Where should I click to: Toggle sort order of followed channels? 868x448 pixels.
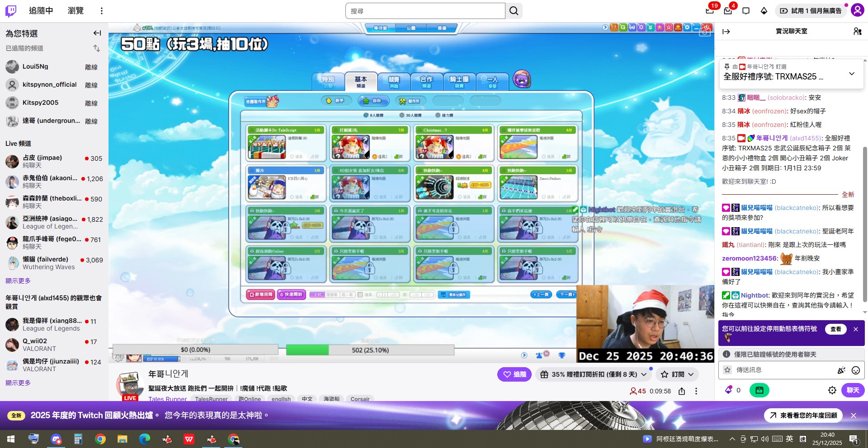coord(97,48)
